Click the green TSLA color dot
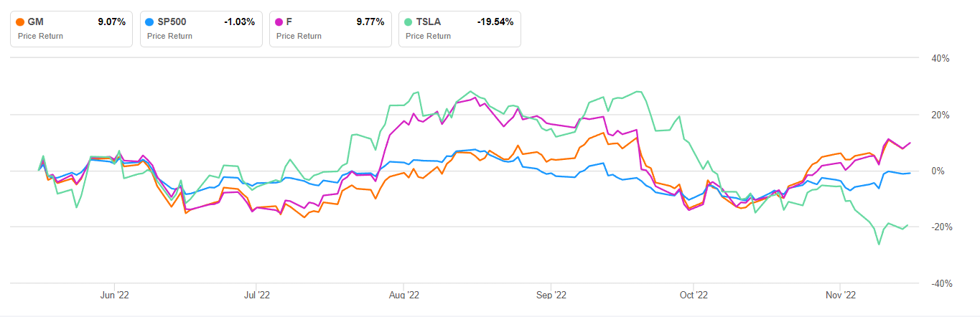This screenshot has height=317, width=980. pos(409,22)
